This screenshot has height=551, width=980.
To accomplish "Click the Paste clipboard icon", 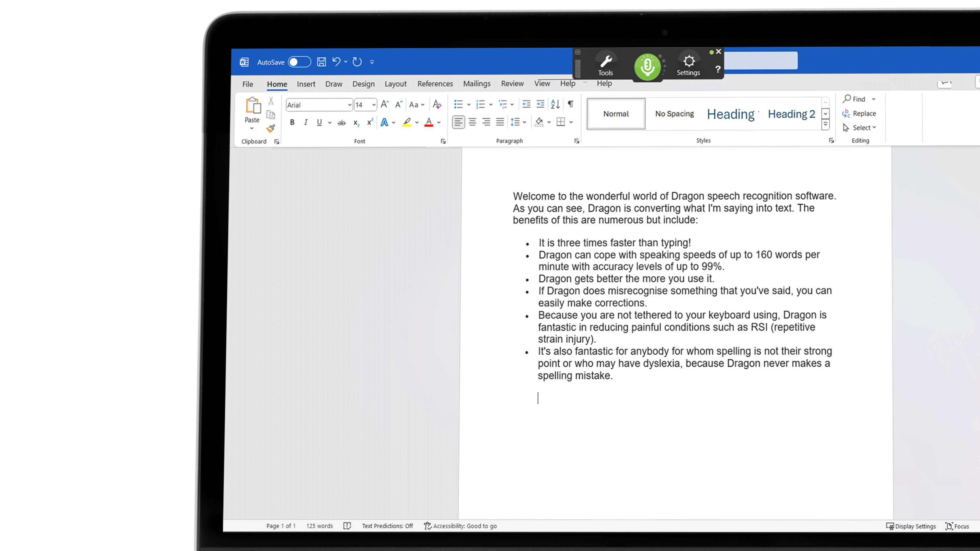I will click(253, 106).
